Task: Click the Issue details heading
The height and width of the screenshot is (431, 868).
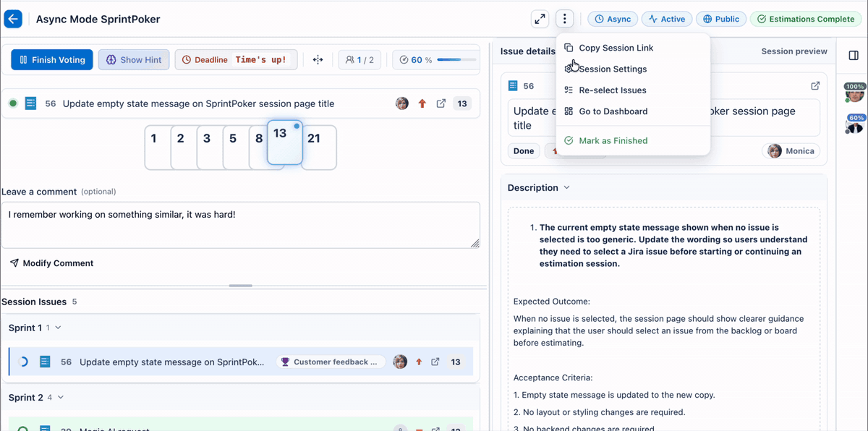Action: (528, 51)
